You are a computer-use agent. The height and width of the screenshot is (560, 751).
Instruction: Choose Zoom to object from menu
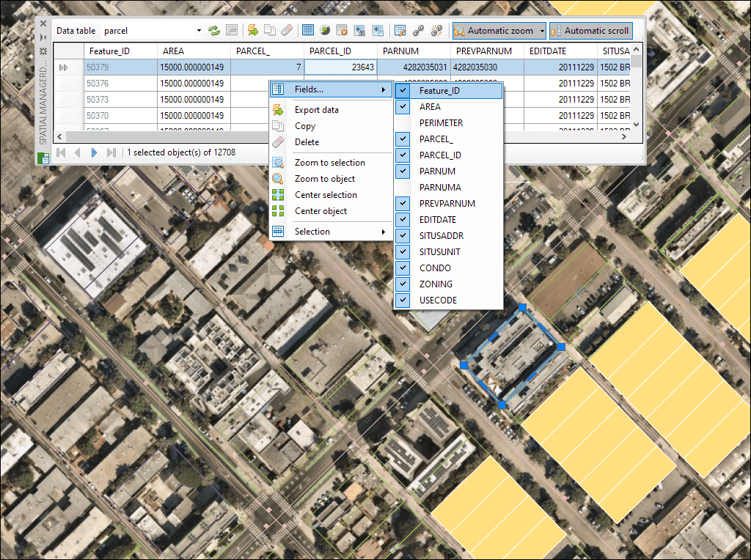pos(331,179)
